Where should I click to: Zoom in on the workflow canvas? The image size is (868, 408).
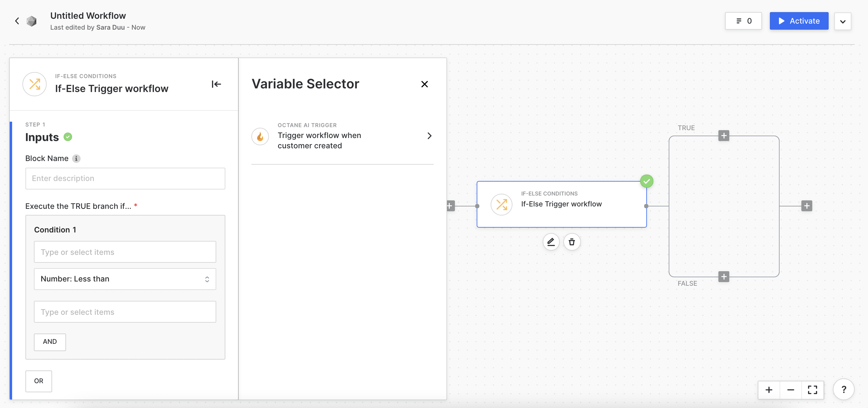click(769, 390)
